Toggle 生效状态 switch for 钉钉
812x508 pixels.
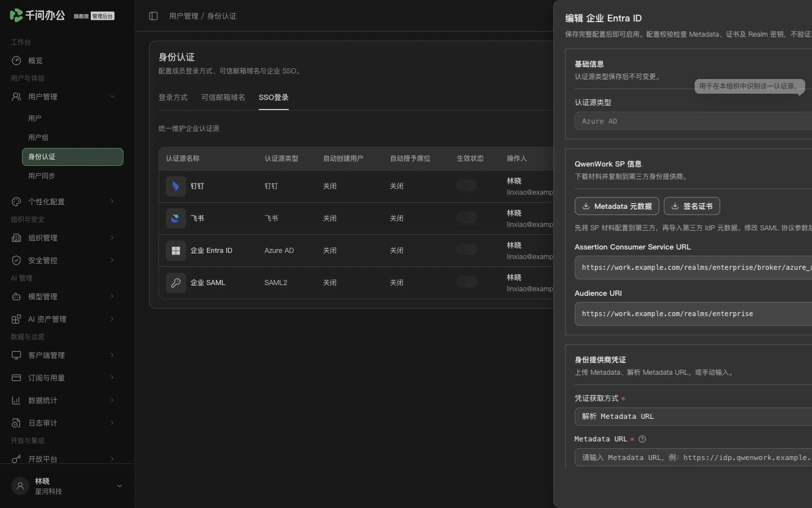466,185
